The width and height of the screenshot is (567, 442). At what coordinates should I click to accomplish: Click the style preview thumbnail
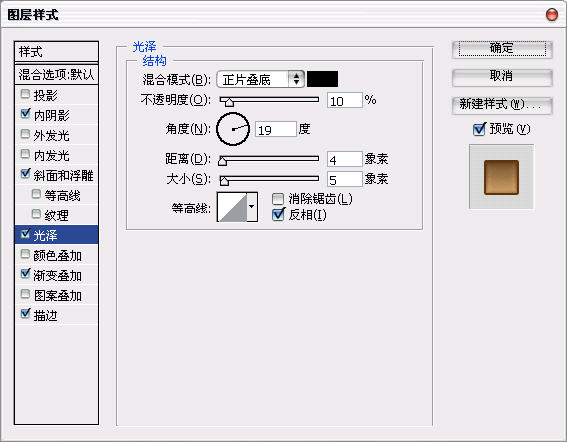(501, 177)
